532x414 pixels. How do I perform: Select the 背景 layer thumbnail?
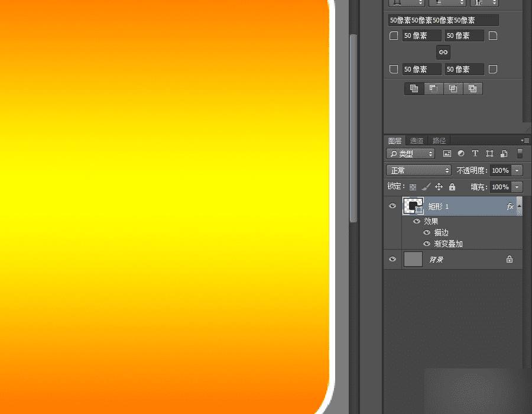coord(413,259)
